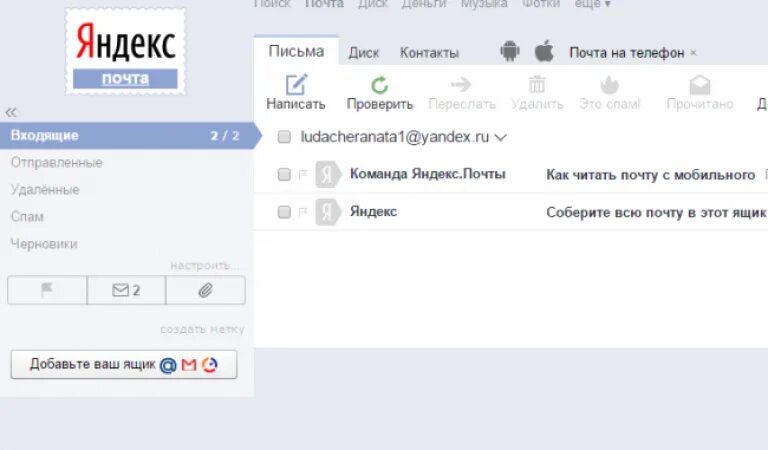Viewport: 768px width, 450px height.
Task: Click the почта link under logo
Action: coord(125,78)
